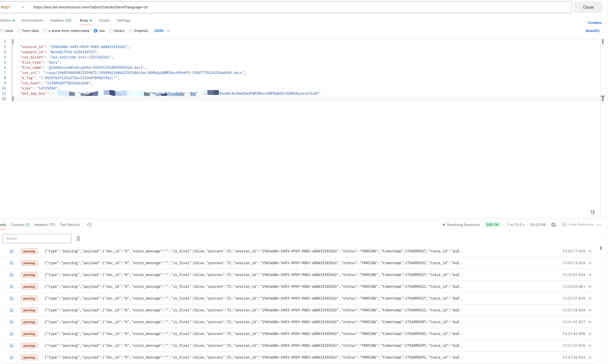Screen dimensions: 611x364
Task: Open the POST method dropdown
Action: (12, 7)
